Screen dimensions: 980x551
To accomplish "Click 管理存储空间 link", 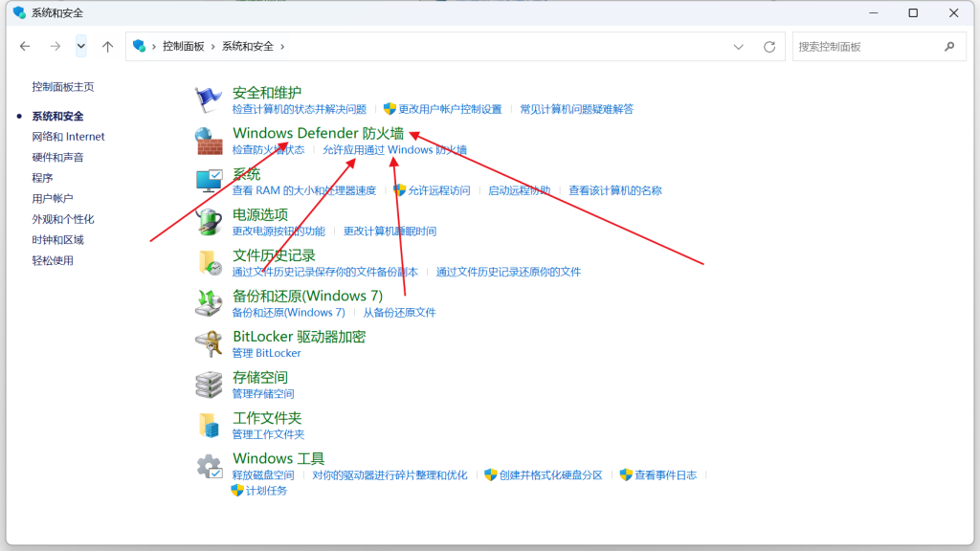I will [x=263, y=393].
